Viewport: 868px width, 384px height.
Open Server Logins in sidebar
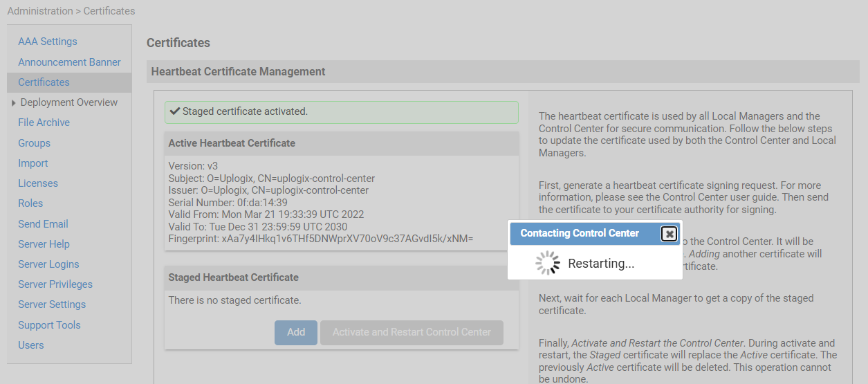click(x=48, y=264)
